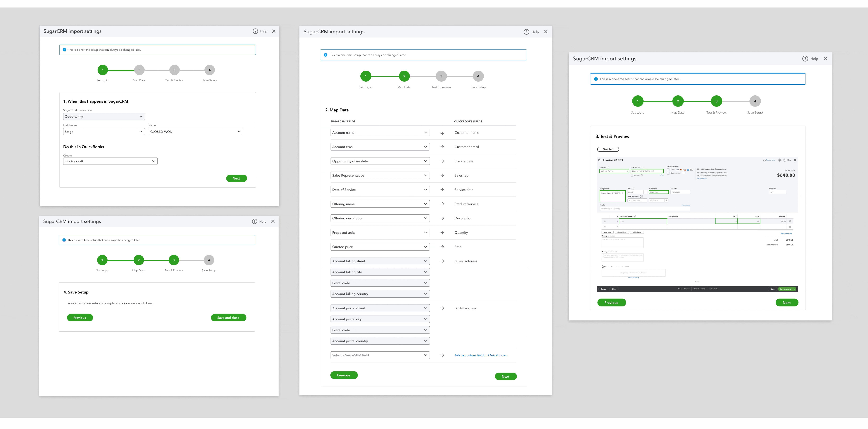Enable the Cards online payments checkbox

coord(668,170)
